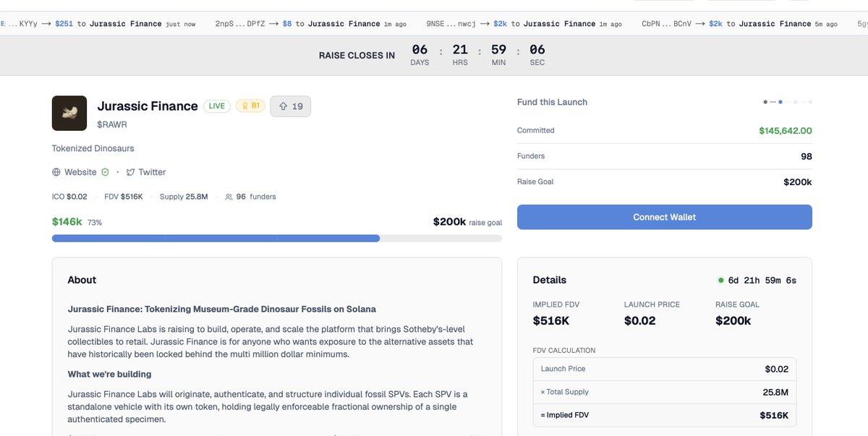
Task: Click the yellow B1 award badge
Action: [x=250, y=106]
